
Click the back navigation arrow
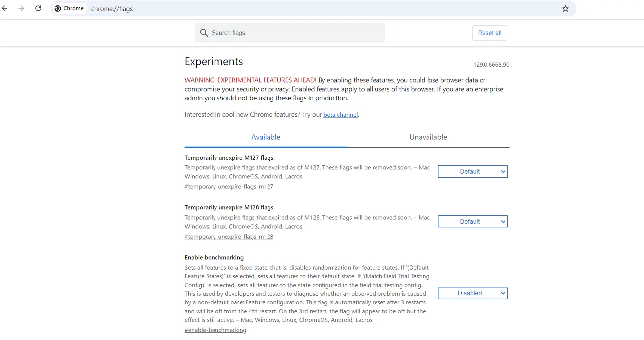point(5,8)
